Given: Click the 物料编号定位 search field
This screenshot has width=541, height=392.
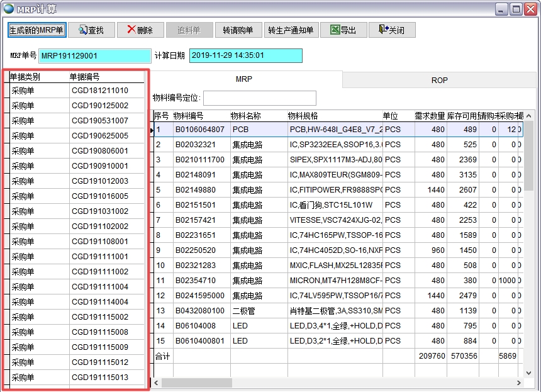Looking at the screenshot, I should [259, 98].
